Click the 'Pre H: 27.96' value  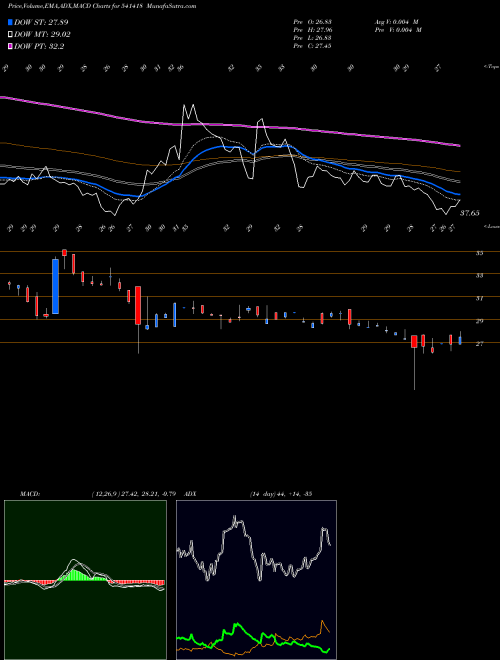coord(312,30)
